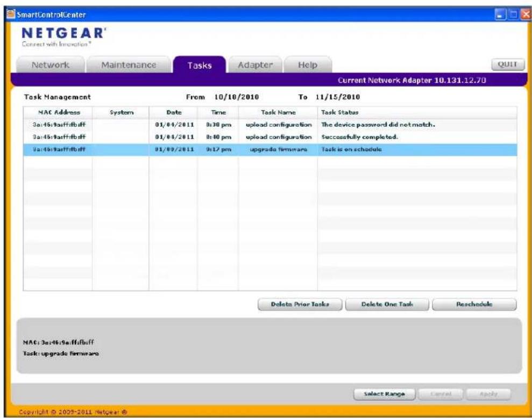
Task: Click the upgrade firmware task name cell
Action: 278,149
